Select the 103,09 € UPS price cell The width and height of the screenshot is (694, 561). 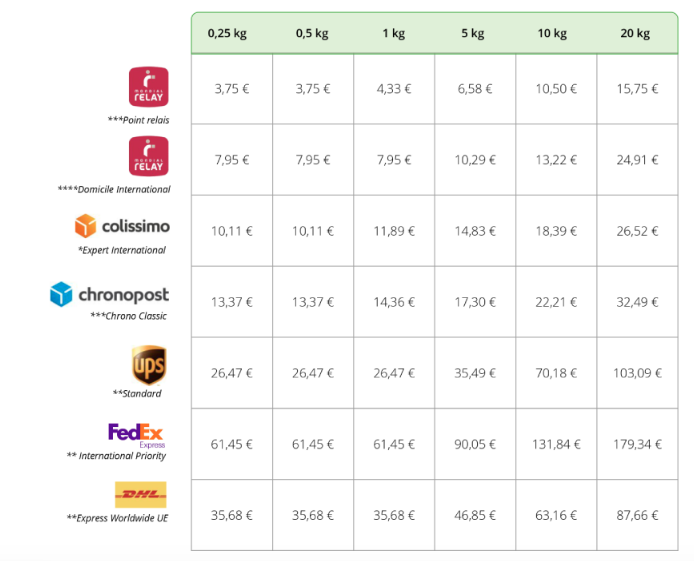[637, 373]
